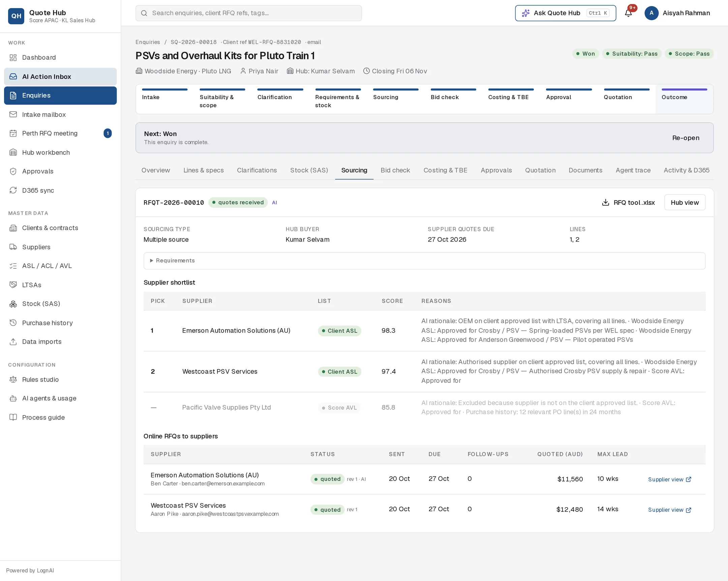Open Emerson's Supplier view link

coord(669,479)
